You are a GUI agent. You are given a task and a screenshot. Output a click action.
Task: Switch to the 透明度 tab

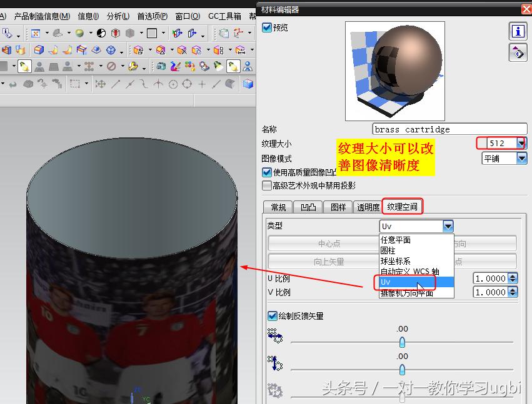(x=367, y=207)
